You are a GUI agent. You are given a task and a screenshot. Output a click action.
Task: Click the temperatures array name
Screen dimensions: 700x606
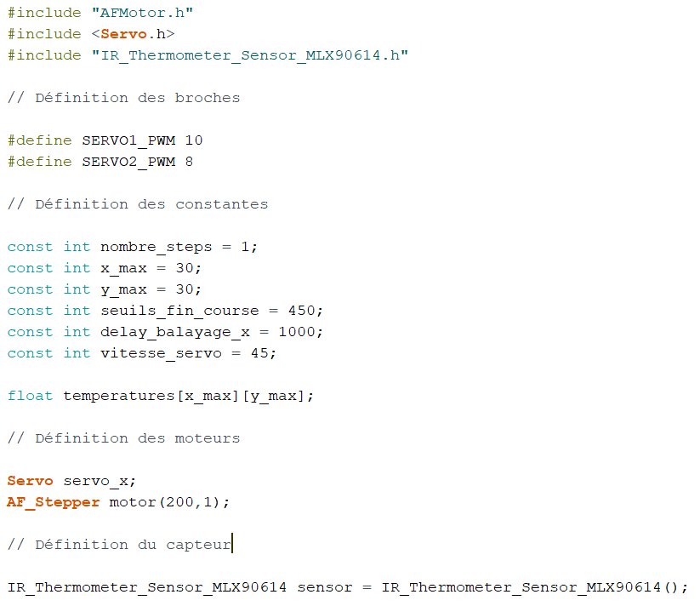[119, 396]
